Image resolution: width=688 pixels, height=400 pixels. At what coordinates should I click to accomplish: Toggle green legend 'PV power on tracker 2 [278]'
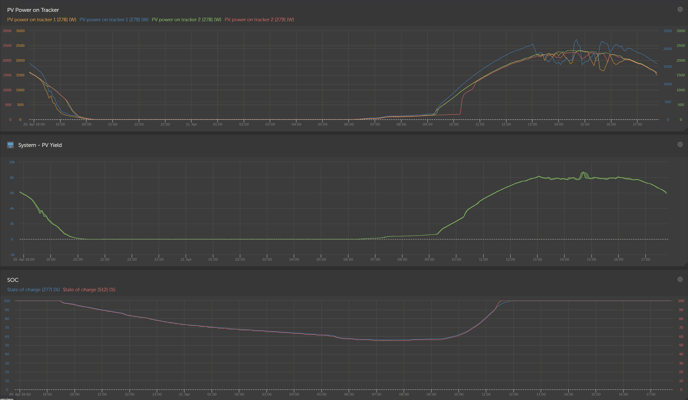tap(186, 19)
